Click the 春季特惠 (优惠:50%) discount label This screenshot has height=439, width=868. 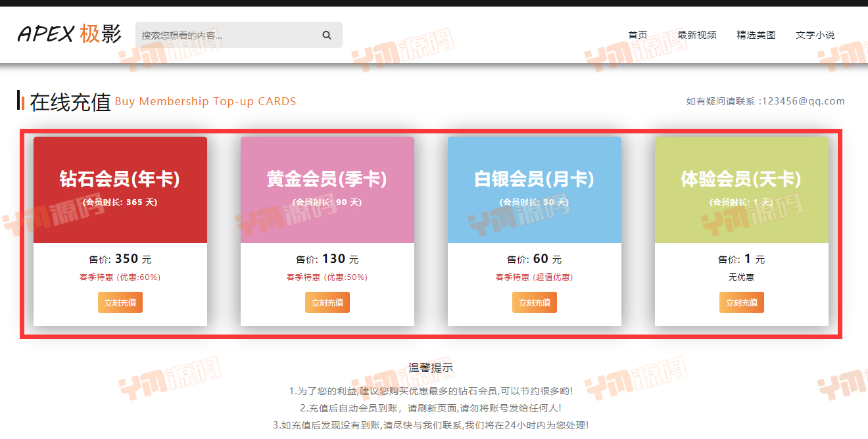point(327,277)
